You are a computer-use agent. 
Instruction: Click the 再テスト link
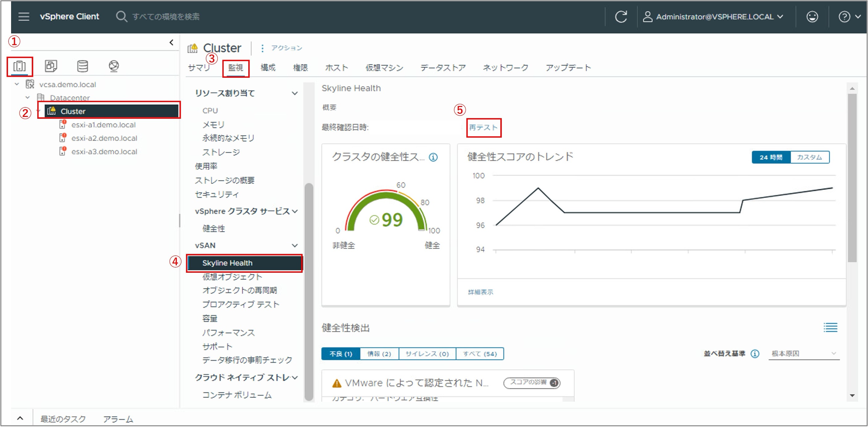click(483, 127)
